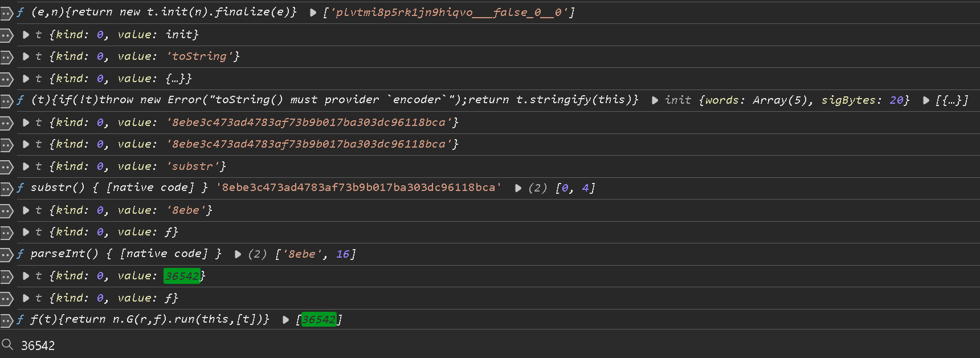
Task: Expand the object with value {…}
Action: point(26,79)
